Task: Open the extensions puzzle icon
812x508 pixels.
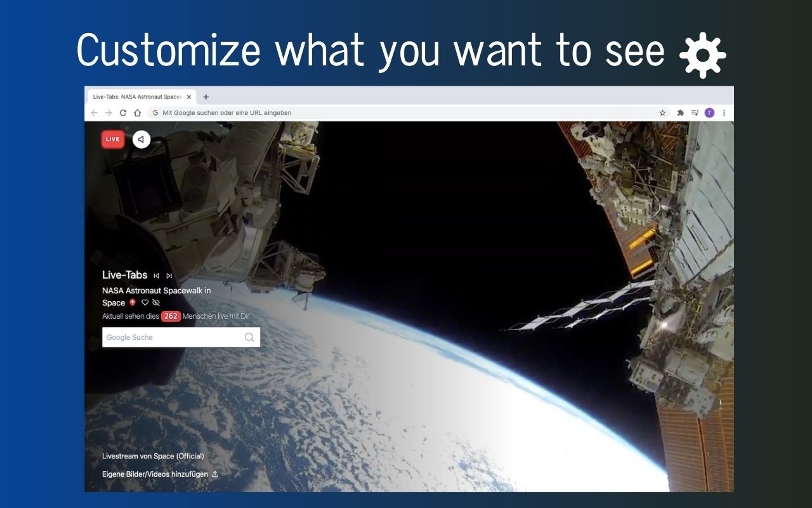Action: pos(681,113)
